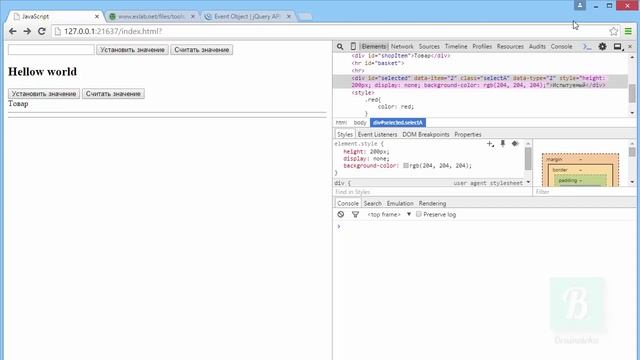Select the Elements panel tab
This screenshot has height=360, width=640.
click(x=374, y=47)
